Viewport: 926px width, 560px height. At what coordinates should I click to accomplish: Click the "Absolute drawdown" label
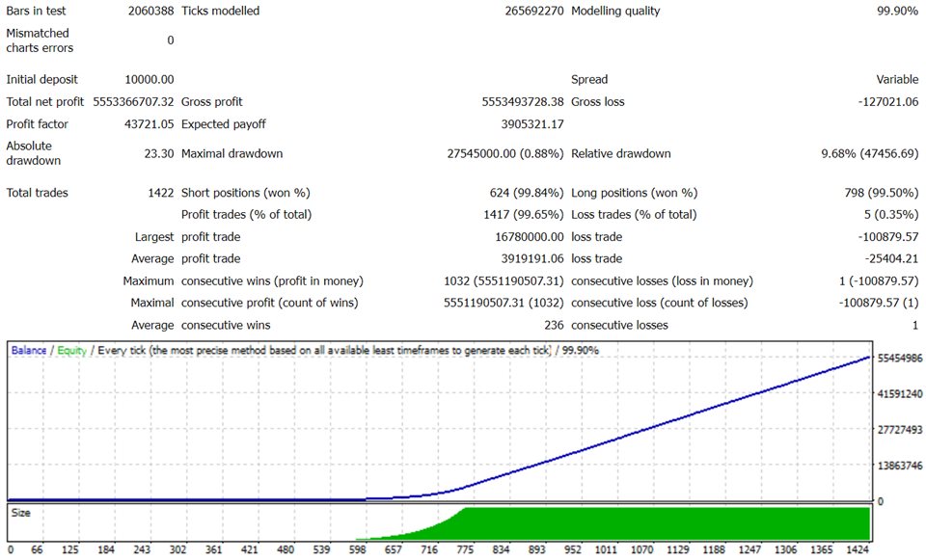coord(33,153)
